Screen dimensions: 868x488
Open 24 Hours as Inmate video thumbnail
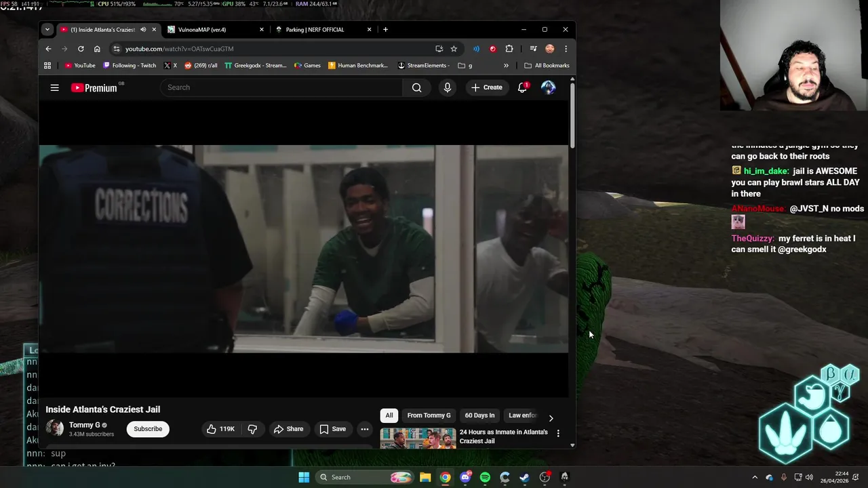[418, 439]
